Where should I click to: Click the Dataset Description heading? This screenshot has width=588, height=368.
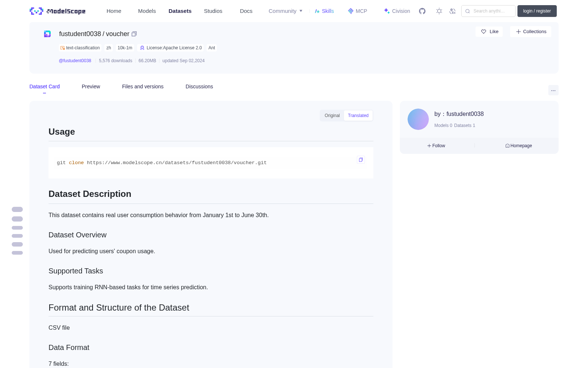(x=90, y=194)
